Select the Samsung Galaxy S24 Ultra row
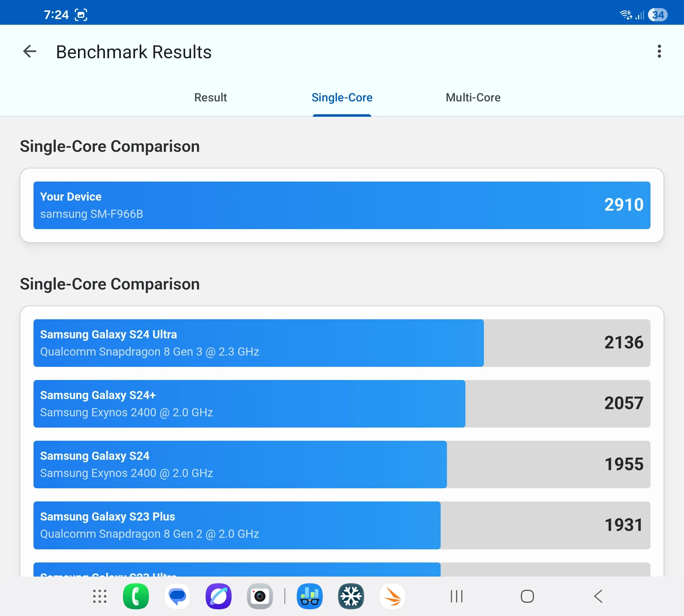The width and height of the screenshot is (684, 616). click(342, 343)
